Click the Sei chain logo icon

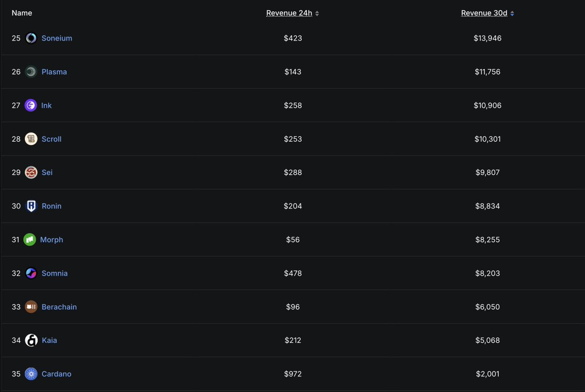(31, 172)
